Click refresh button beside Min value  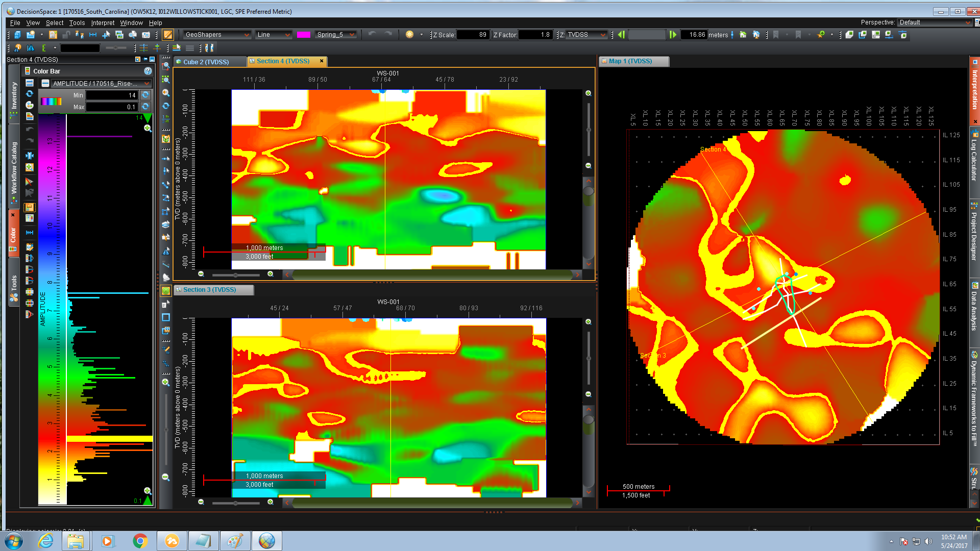coord(145,95)
